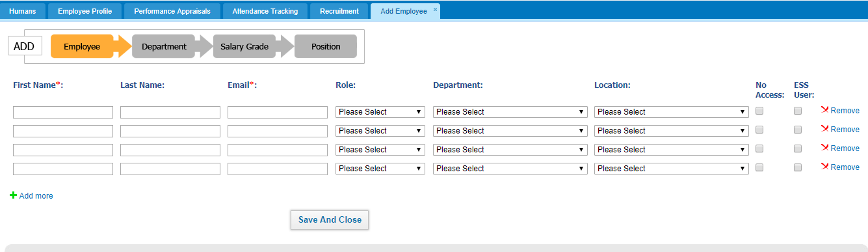Click the first row First Name field

[x=63, y=112]
